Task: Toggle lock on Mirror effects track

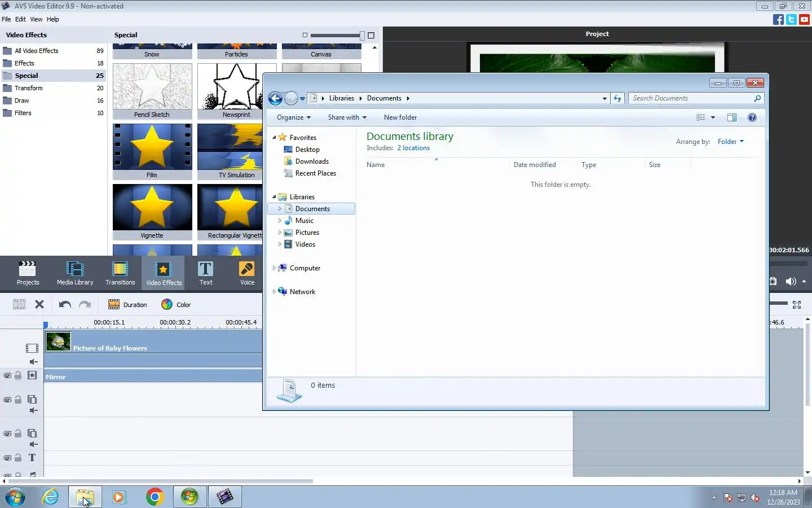Action: [x=18, y=375]
